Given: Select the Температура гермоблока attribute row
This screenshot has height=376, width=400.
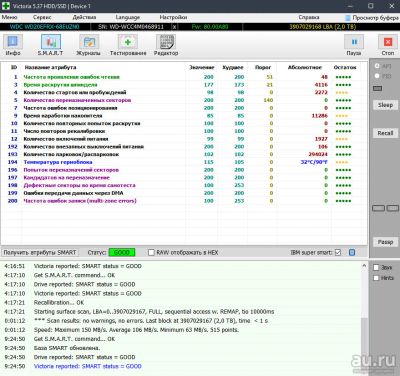Looking at the screenshot, I should (183, 162).
